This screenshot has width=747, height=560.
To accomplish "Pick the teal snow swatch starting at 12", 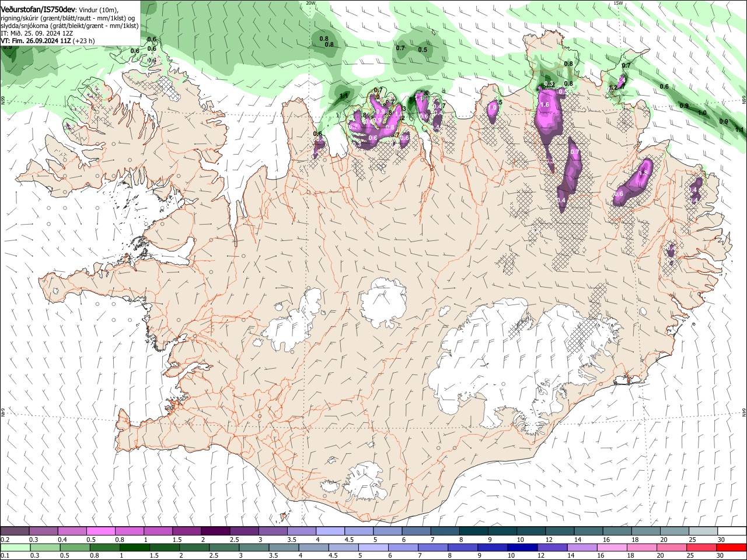I will click(x=560, y=531).
